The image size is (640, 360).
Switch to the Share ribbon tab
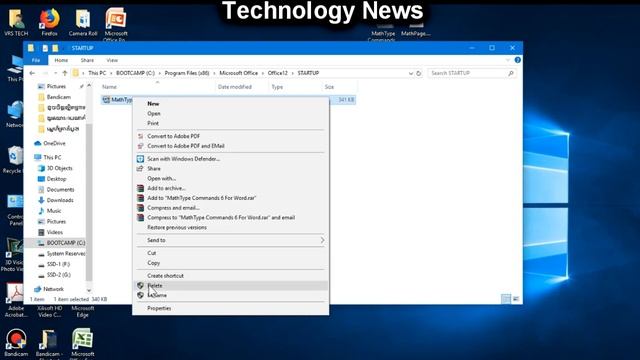coord(87,60)
